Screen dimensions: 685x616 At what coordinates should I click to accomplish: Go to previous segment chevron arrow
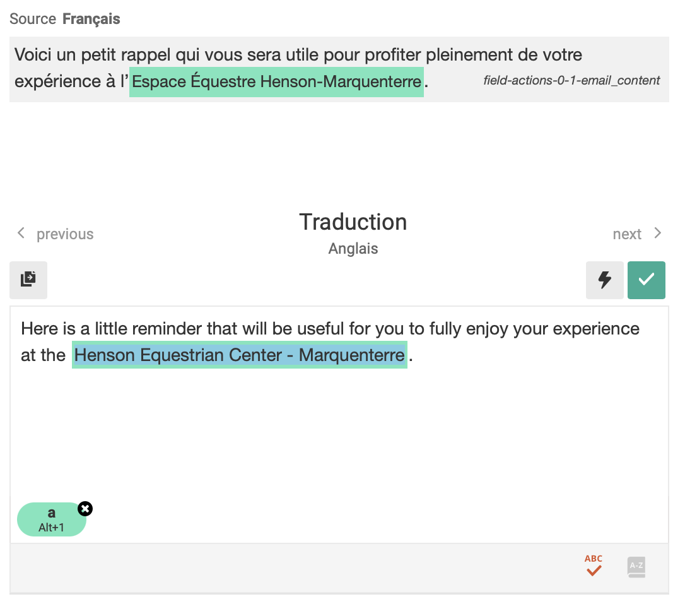click(x=21, y=233)
